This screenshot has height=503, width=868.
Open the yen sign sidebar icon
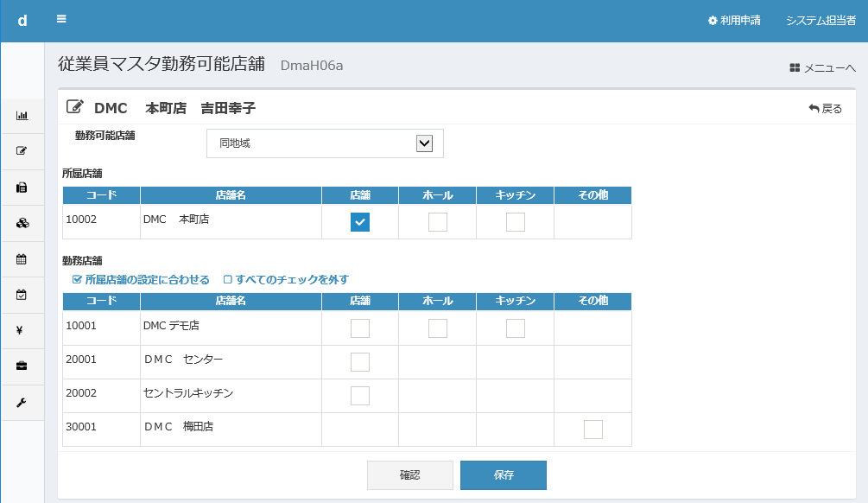[x=20, y=330]
